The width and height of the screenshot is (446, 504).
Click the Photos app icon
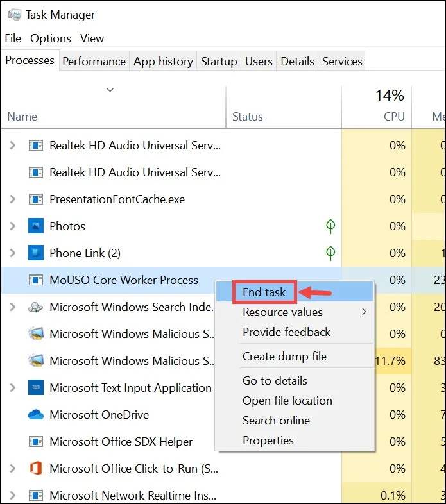tap(36, 226)
